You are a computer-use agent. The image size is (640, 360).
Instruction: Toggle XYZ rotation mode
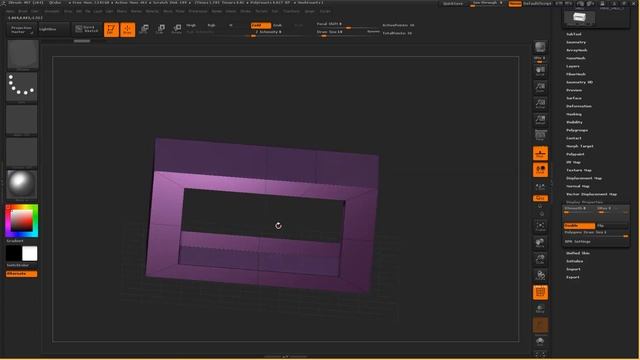point(540,198)
